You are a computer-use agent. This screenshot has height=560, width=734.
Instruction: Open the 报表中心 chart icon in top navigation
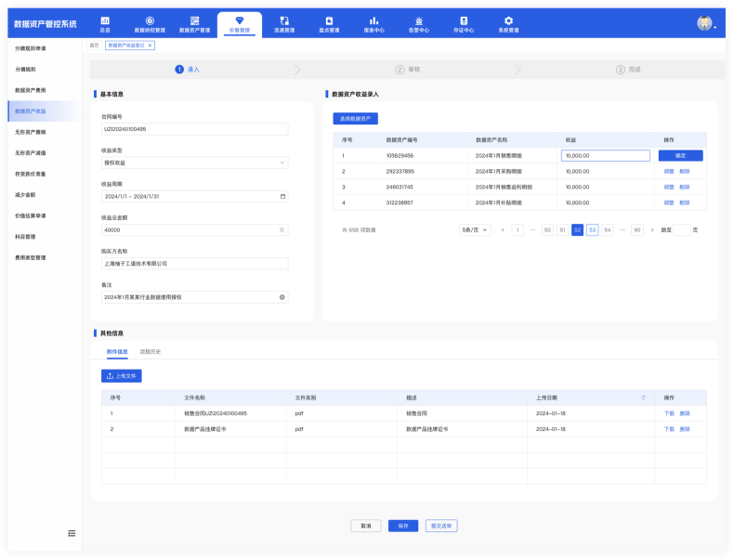[x=374, y=21]
